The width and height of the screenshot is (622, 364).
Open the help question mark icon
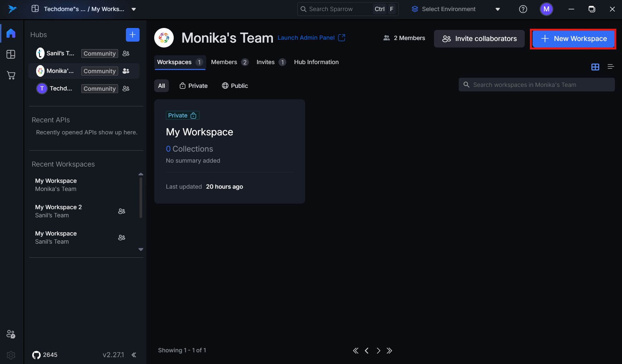coord(523,9)
